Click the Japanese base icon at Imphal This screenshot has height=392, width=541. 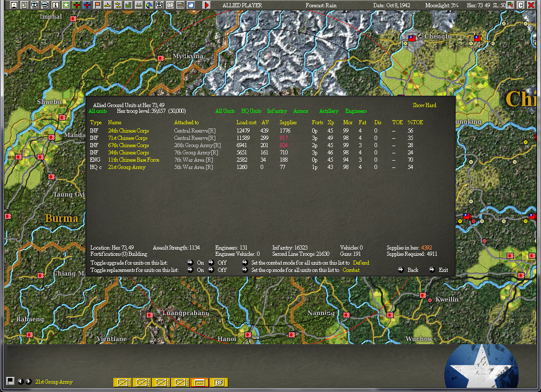(73, 19)
